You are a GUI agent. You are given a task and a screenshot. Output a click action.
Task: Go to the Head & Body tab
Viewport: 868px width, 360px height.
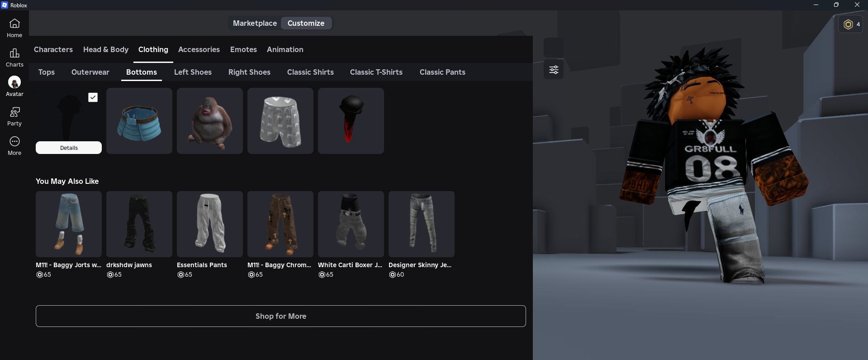coord(106,49)
